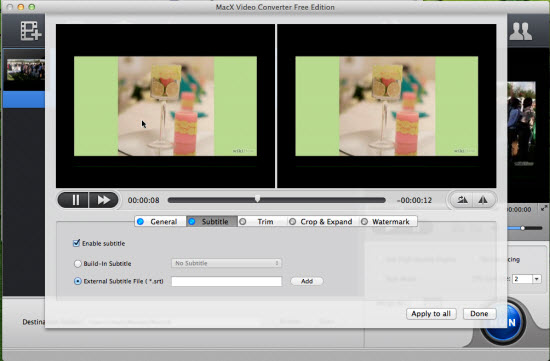Switch to the General tab

pos(160,221)
